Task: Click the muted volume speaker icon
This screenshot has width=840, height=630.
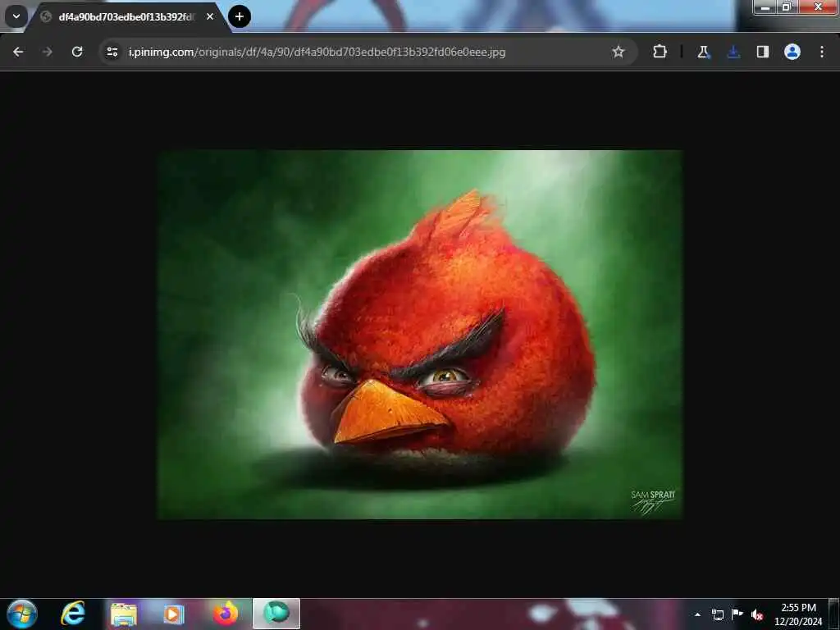Action: click(757, 614)
